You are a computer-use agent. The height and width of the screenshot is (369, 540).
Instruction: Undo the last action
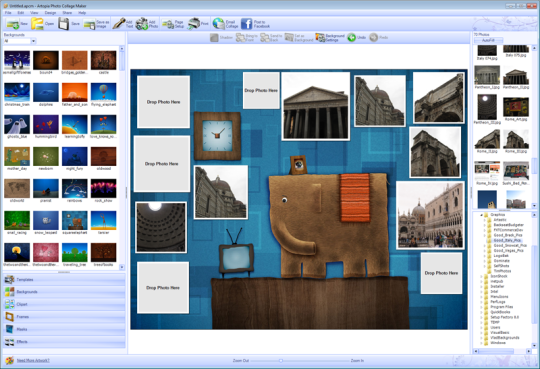[356, 38]
